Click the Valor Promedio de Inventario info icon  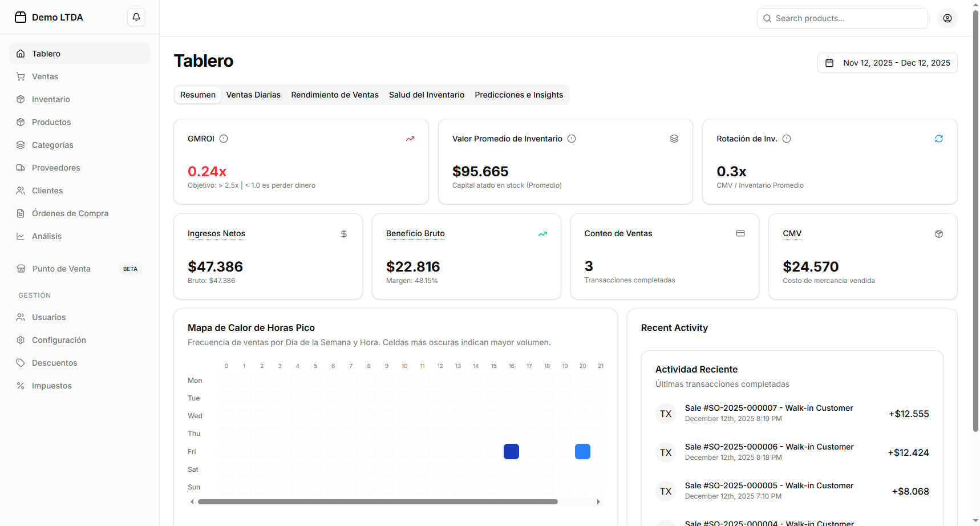click(x=572, y=139)
